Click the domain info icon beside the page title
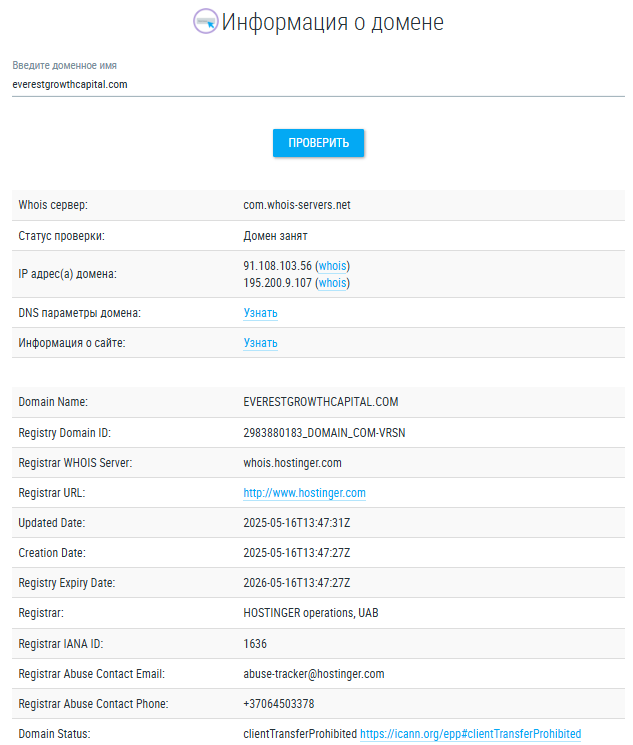 (x=206, y=21)
